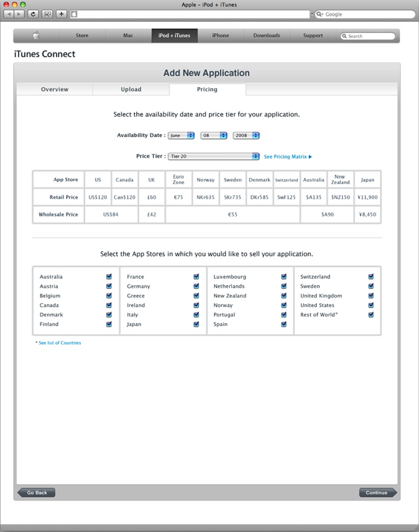Toggle the Japan store checkbox
The width and height of the screenshot is (419, 532).
click(x=196, y=324)
